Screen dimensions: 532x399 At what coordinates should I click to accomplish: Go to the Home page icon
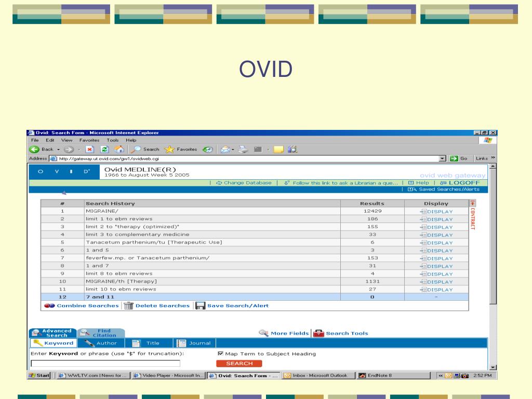click(119, 149)
